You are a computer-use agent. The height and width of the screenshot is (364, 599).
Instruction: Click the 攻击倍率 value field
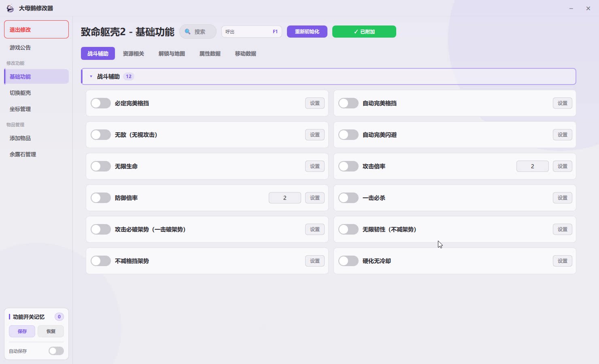533,166
